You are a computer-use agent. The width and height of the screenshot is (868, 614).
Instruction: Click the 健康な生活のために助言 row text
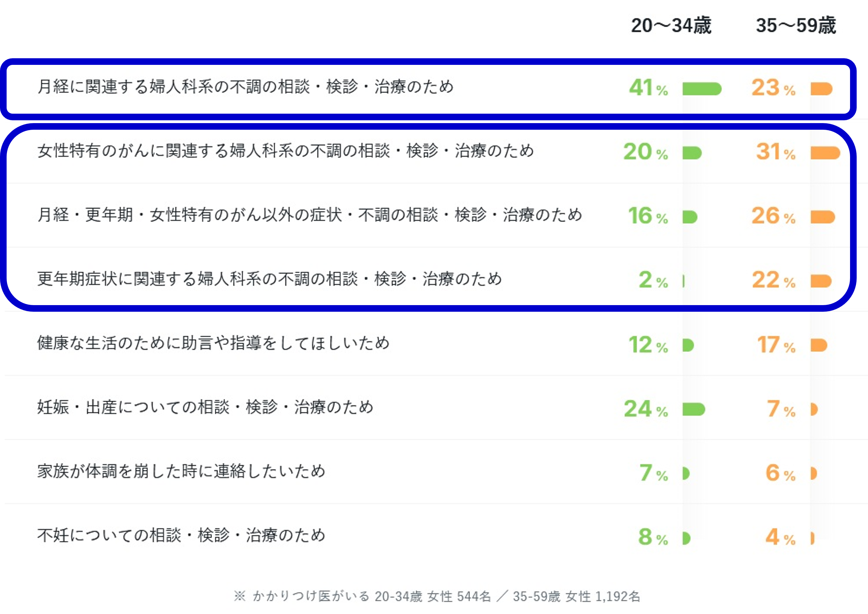[213, 343]
